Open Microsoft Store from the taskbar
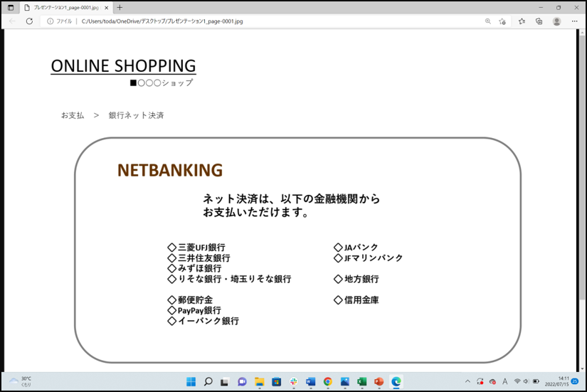The width and height of the screenshot is (587, 392). tap(277, 381)
